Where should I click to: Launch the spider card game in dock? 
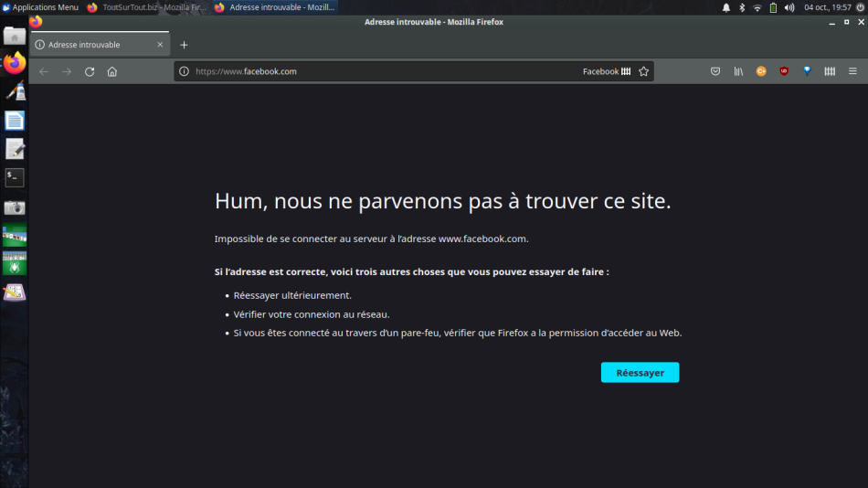pyautogui.click(x=15, y=264)
